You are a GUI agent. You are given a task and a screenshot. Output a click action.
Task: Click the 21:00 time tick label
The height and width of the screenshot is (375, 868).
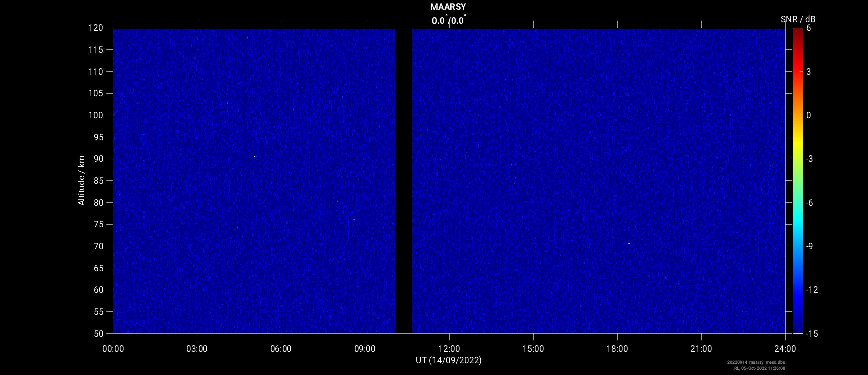(x=701, y=349)
